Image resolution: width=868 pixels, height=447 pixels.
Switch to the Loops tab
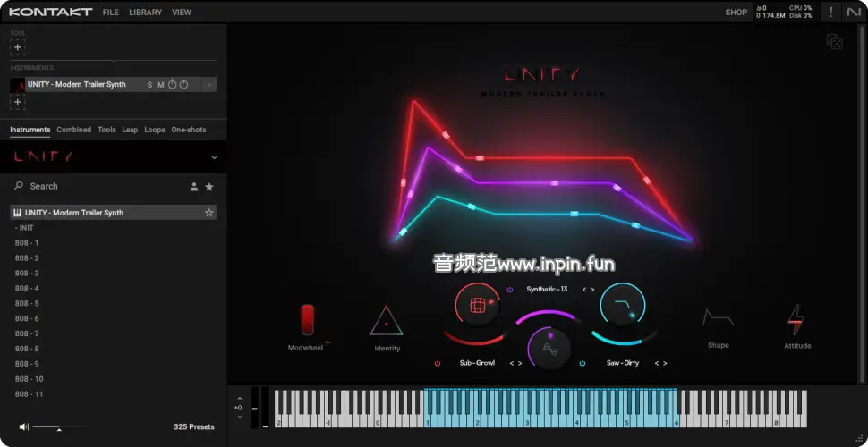point(155,130)
